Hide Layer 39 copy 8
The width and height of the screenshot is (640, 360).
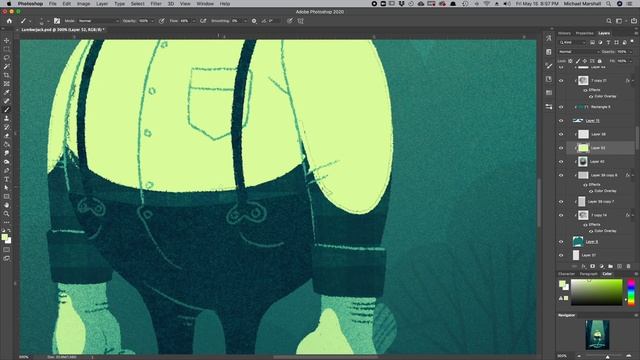click(x=561, y=175)
